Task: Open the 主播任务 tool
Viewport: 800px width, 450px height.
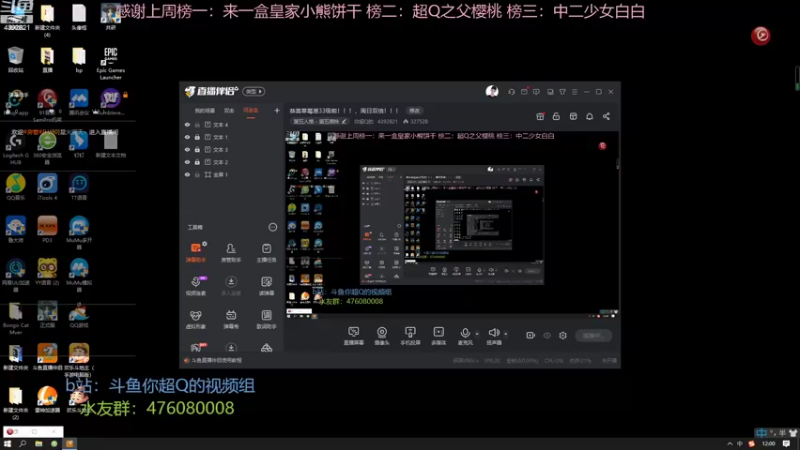Action: [x=266, y=252]
